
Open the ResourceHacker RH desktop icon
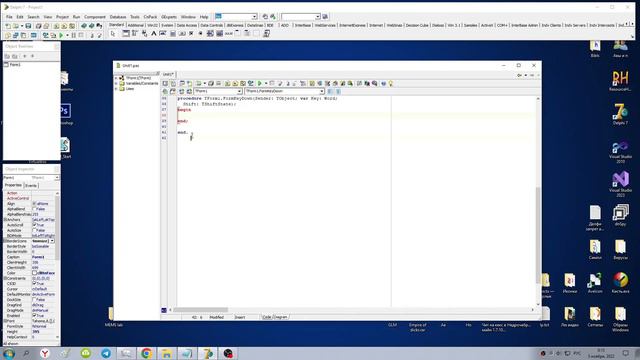click(620, 80)
